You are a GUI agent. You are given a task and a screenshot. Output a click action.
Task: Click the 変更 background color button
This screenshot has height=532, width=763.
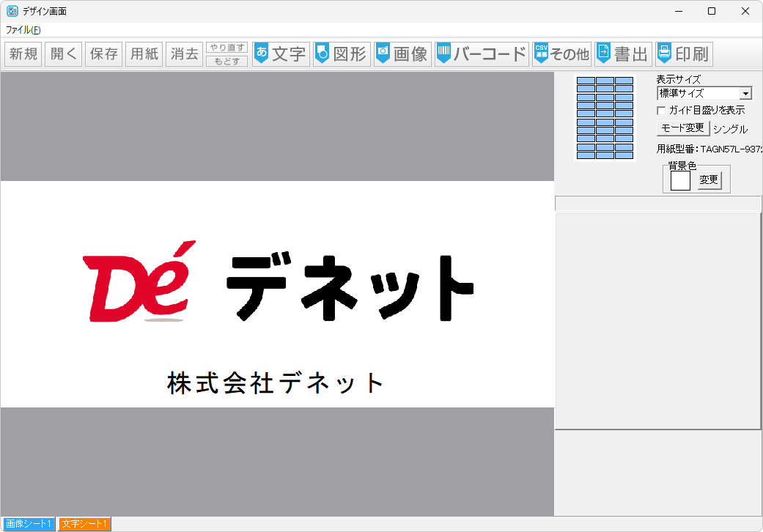tap(709, 180)
